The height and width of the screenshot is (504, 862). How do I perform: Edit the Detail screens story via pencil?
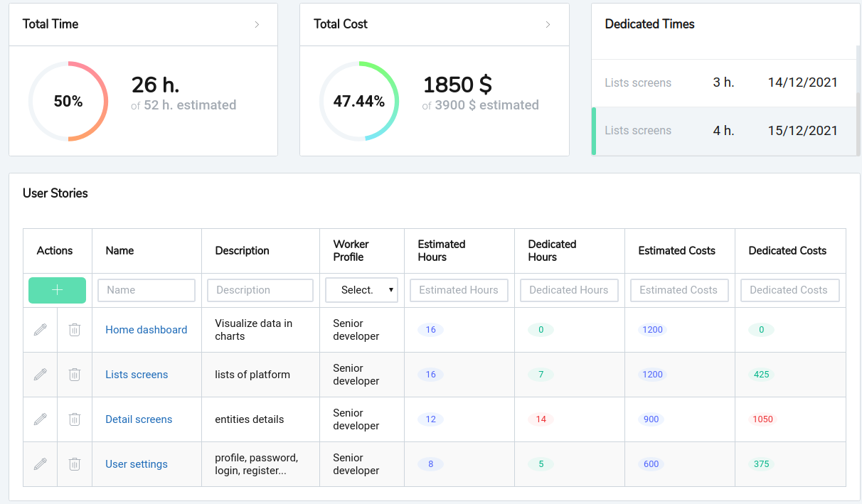(x=41, y=419)
